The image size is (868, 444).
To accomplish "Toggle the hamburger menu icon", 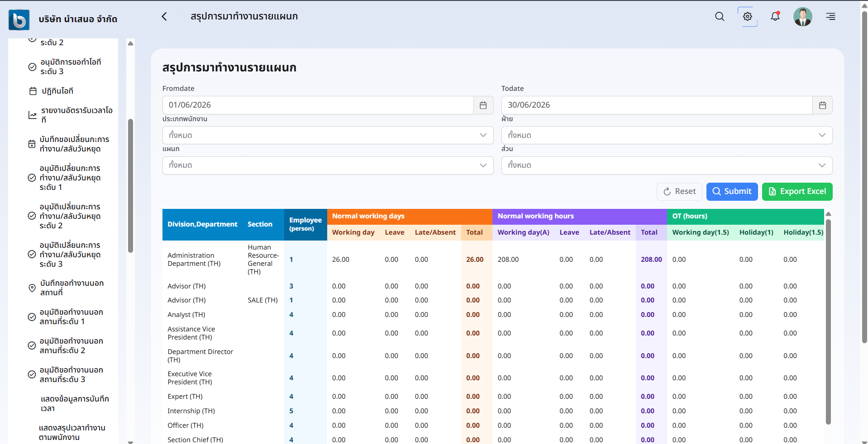I will coord(830,17).
